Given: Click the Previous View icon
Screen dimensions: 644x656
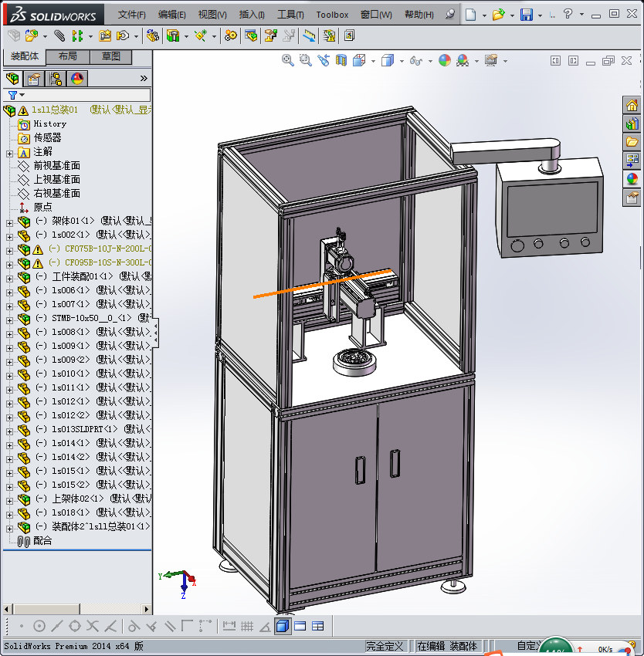Looking at the screenshot, I should point(324,61).
